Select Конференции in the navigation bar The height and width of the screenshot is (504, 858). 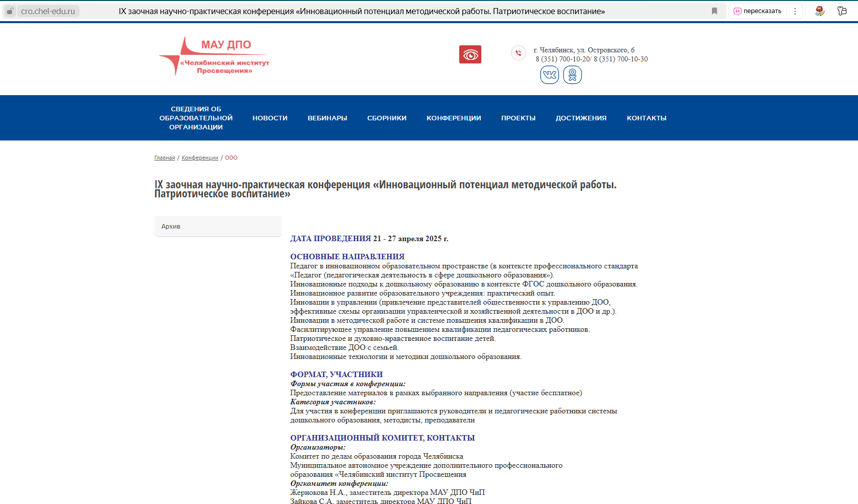[454, 118]
